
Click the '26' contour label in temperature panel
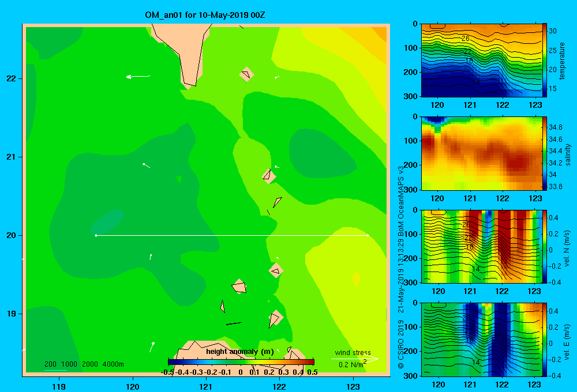coord(466,38)
